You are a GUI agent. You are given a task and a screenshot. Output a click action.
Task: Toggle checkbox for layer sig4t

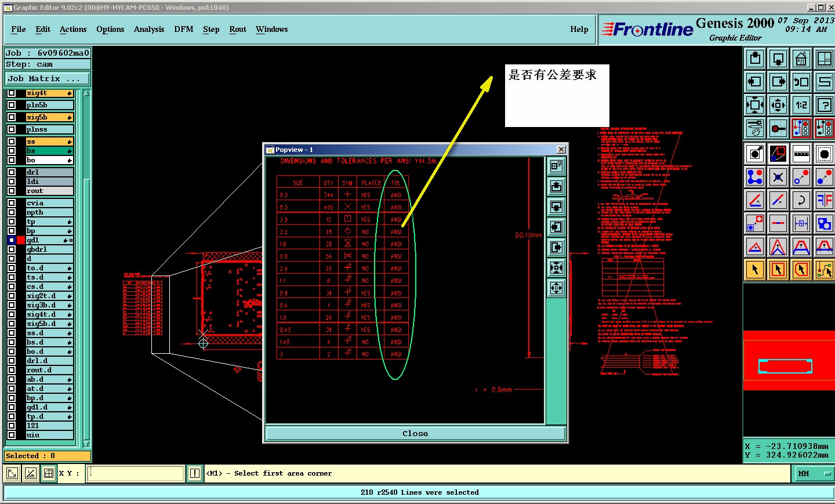12,93
